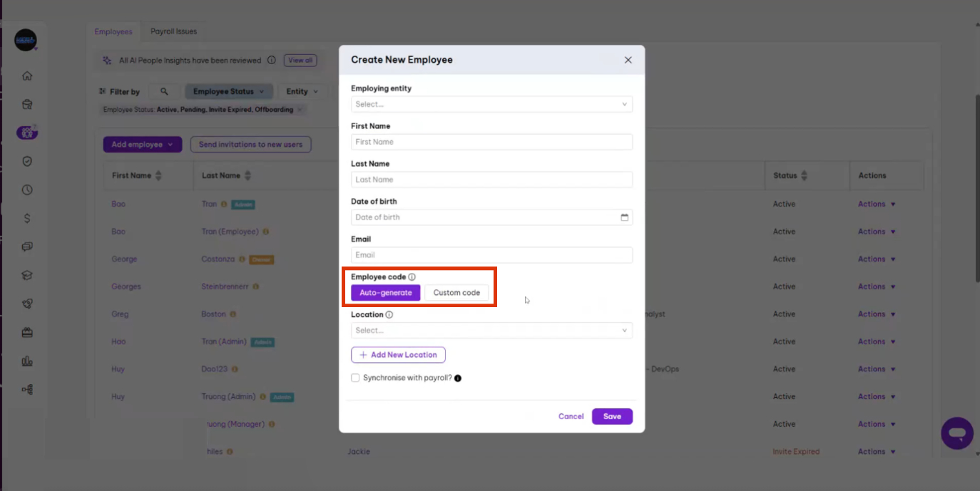
Task: Click the Add New Location button
Action: point(398,355)
